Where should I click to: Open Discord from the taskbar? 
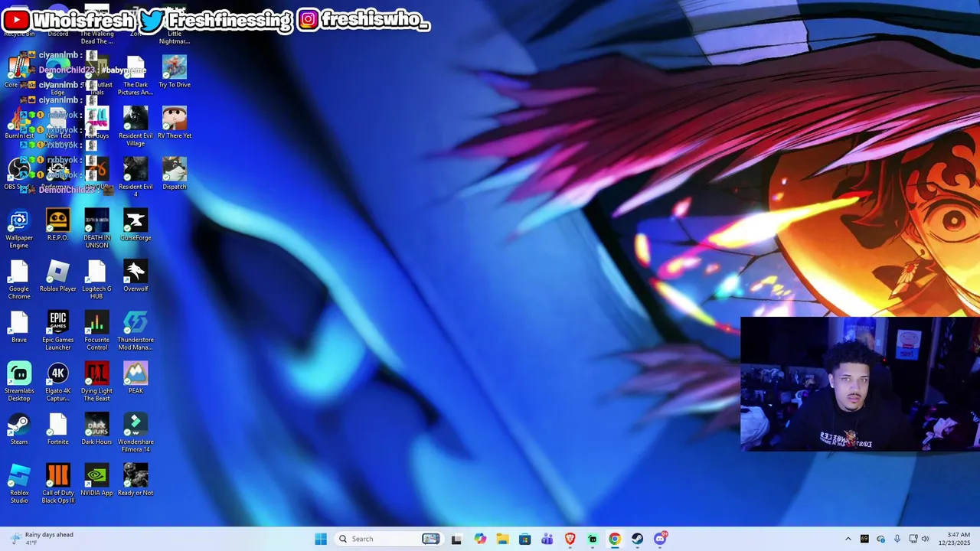660,539
